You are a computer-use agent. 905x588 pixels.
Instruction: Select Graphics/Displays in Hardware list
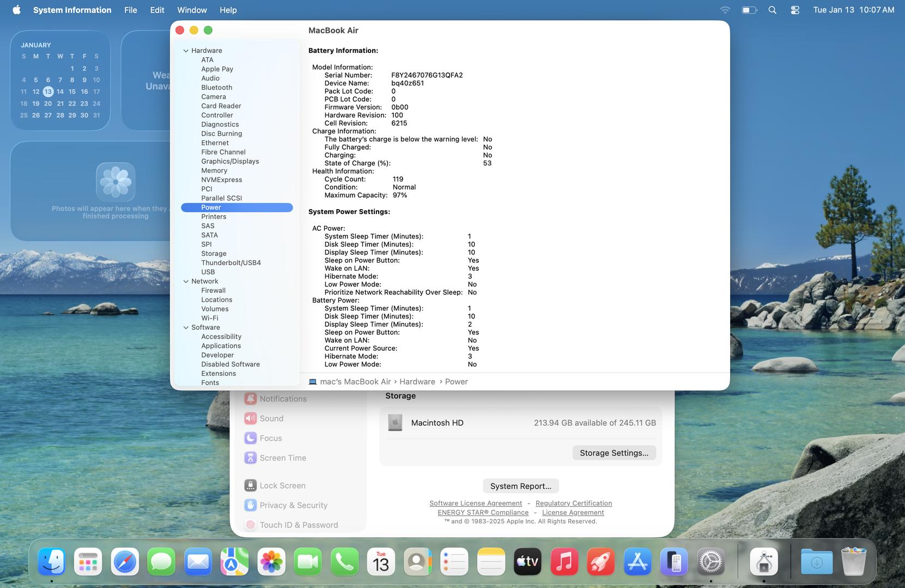click(230, 161)
